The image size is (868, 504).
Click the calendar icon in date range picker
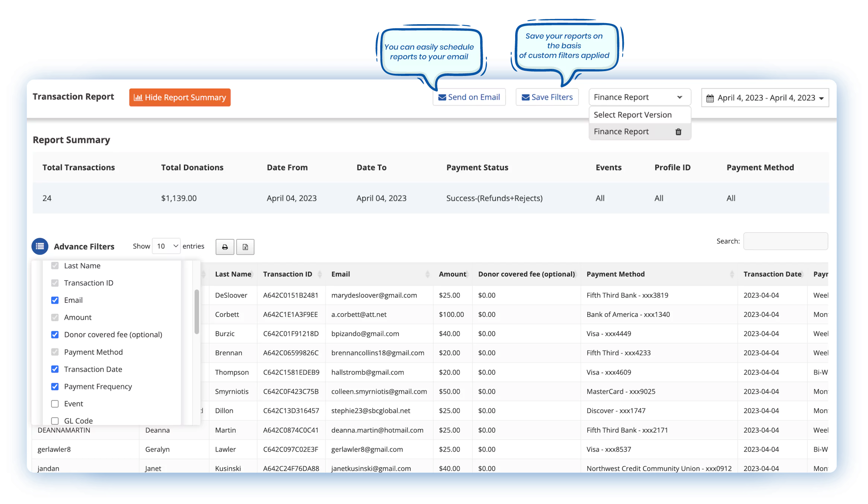tap(710, 98)
